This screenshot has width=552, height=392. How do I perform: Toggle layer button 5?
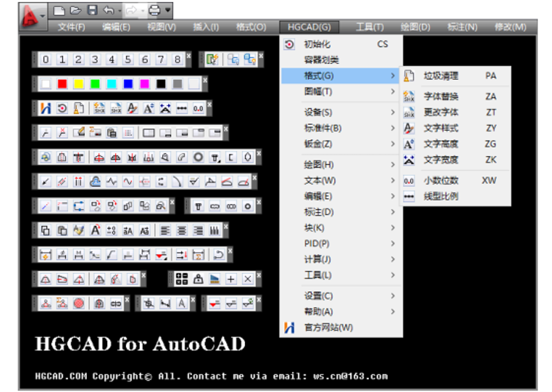127,58
